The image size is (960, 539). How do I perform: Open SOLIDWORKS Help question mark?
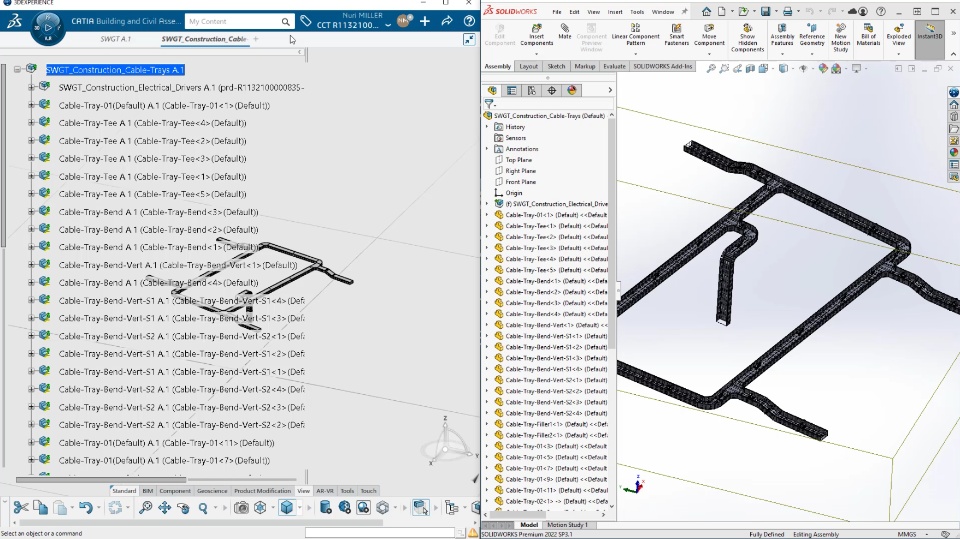[881, 11]
